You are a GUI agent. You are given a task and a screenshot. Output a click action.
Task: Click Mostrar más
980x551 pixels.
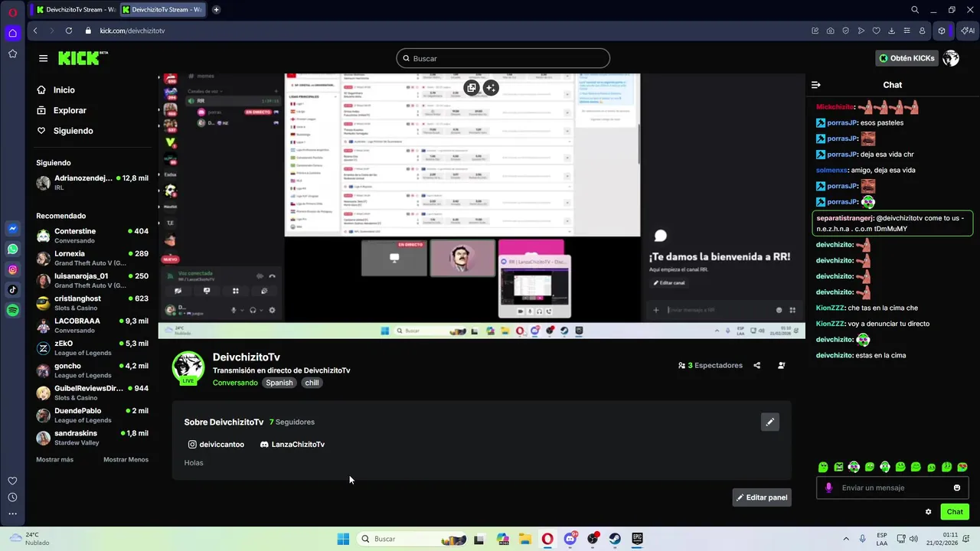tap(54, 459)
